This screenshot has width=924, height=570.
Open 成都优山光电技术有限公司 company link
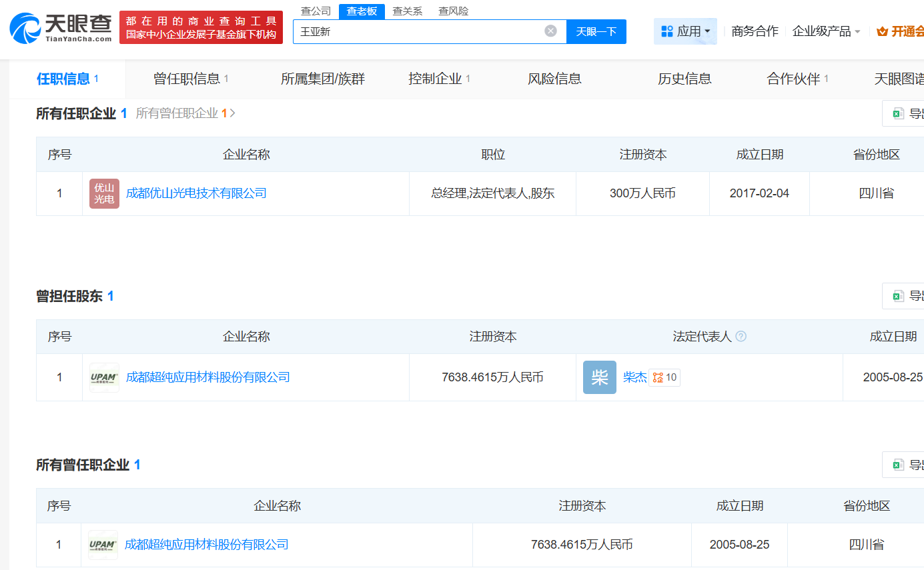pos(196,193)
